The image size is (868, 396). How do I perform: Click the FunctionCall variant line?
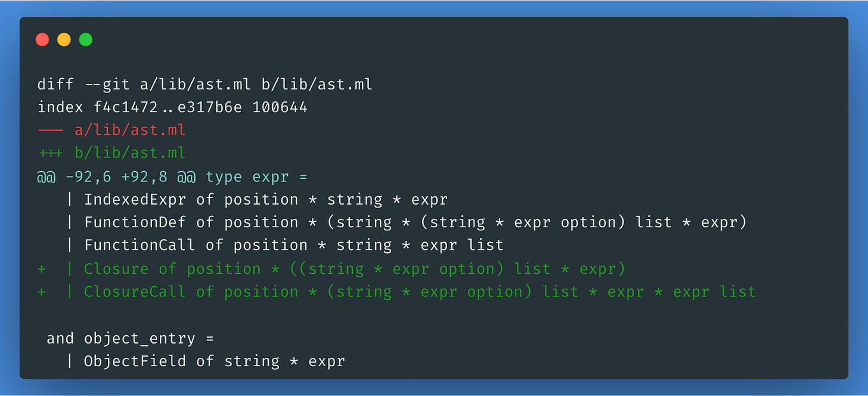click(284, 246)
